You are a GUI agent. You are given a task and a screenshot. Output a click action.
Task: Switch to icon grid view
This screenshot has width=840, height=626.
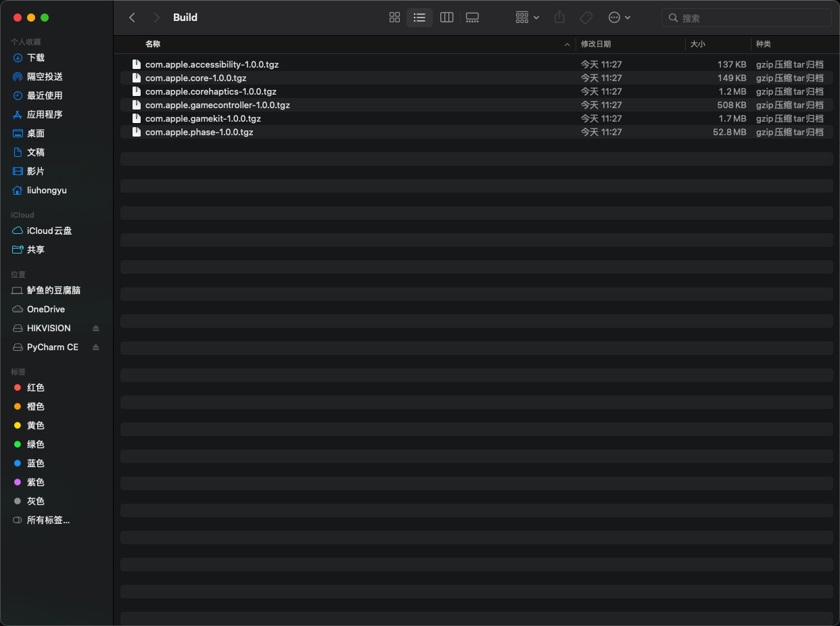coord(395,18)
